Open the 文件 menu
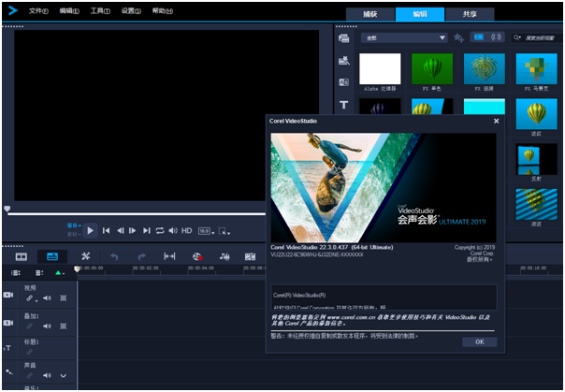565x392 pixels. 38,11
